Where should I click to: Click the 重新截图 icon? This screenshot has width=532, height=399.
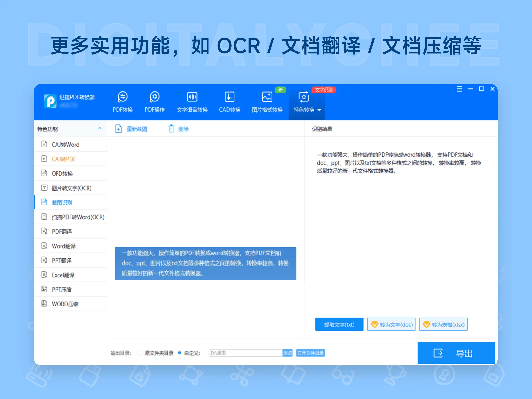[x=118, y=129]
